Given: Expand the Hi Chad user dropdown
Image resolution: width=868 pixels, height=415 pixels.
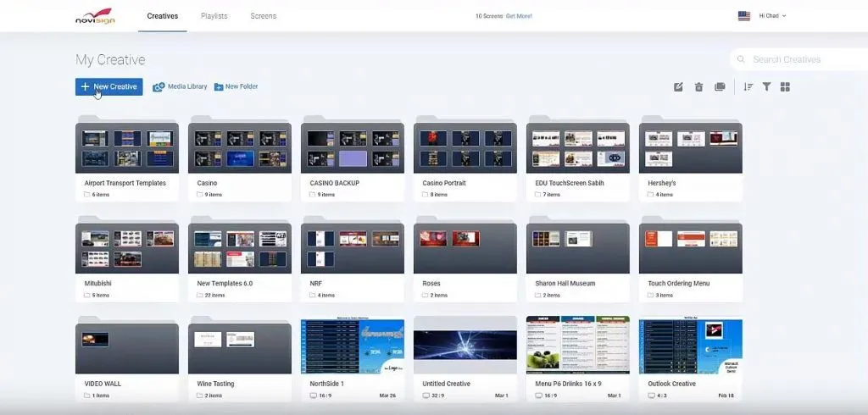Looking at the screenshot, I should 772,16.
